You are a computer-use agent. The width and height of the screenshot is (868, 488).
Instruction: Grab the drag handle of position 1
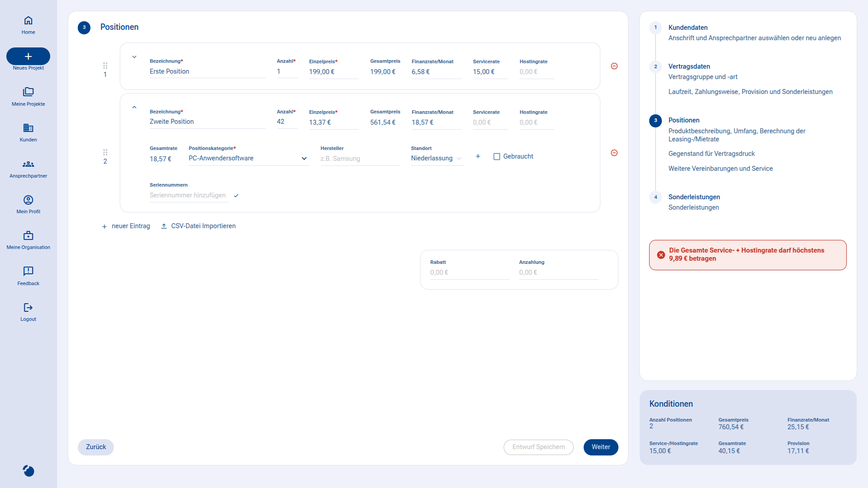[105, 66]
